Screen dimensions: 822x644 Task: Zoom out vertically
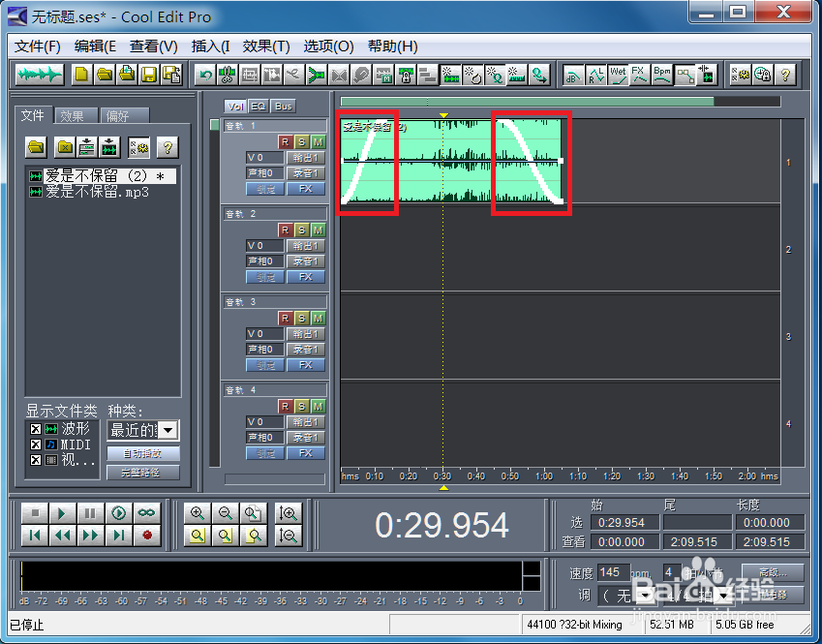288,536
